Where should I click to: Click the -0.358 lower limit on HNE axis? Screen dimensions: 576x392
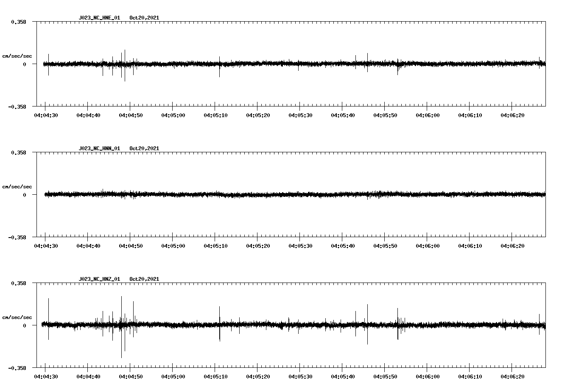17,106
